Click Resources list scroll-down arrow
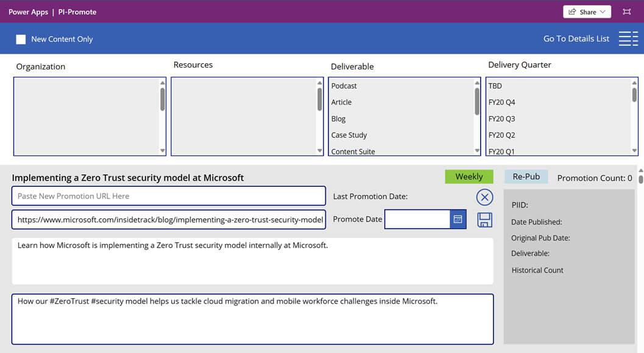This screenshot has width=644, height=353. (x=320, y=151)
